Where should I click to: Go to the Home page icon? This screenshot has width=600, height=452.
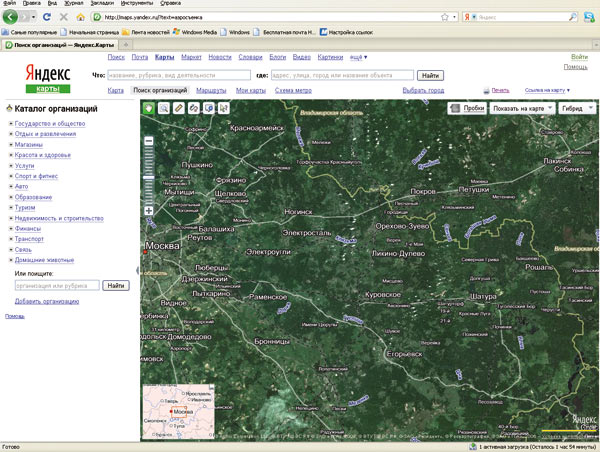[x=80, y=17]
